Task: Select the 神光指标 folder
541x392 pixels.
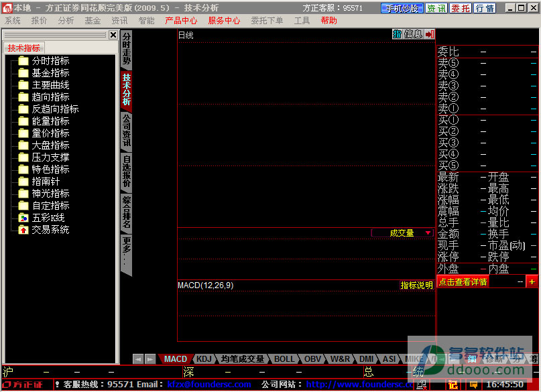Action: coord(44,194)
